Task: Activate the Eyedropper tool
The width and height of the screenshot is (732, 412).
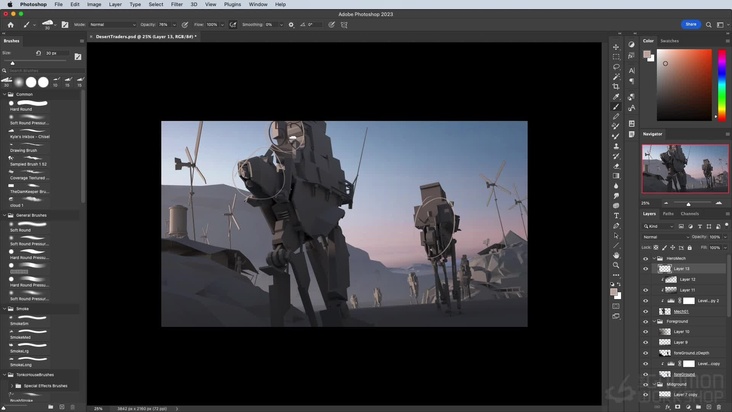Action: [x=616, y=97]
